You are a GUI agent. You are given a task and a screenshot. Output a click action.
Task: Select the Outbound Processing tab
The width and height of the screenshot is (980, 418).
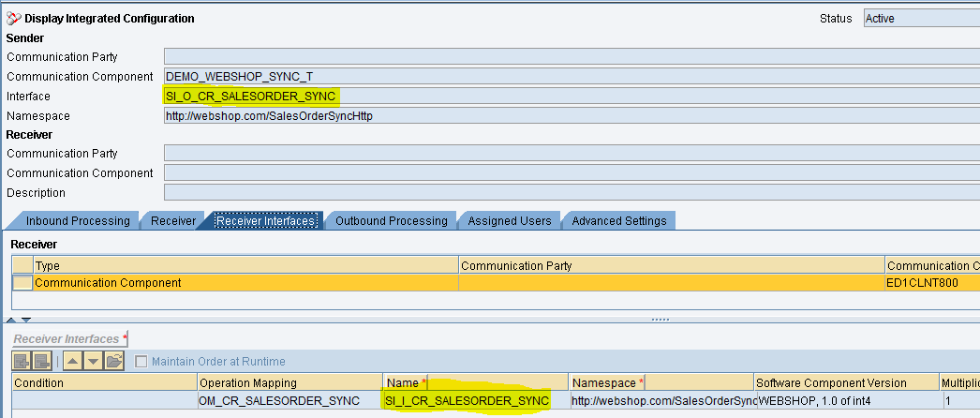click(391, 221)
